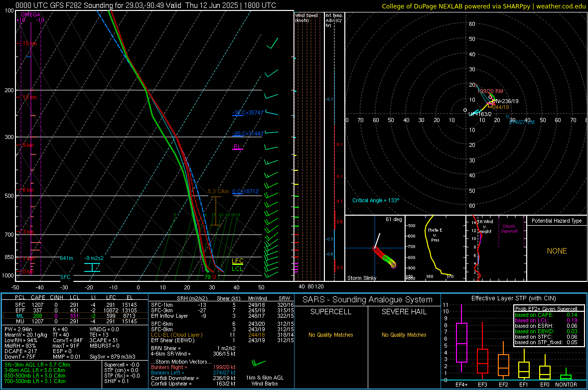Click the OMEGA label

[x=31, y=14]
